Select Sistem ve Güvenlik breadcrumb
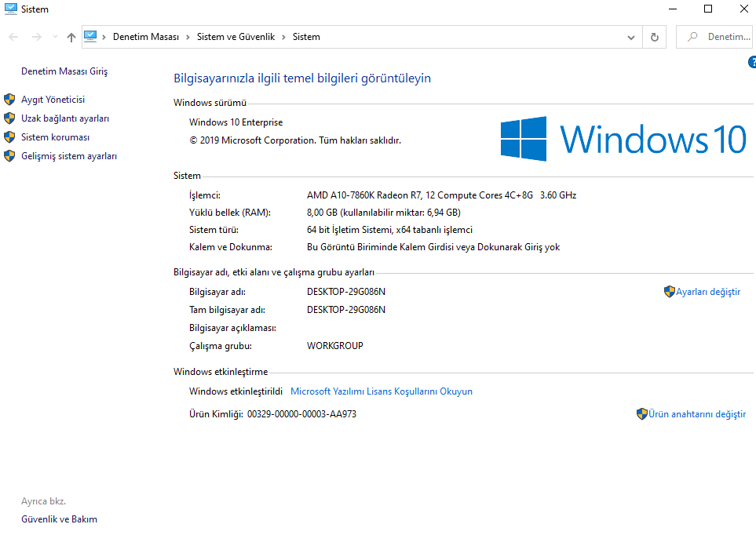 point(236,37)
